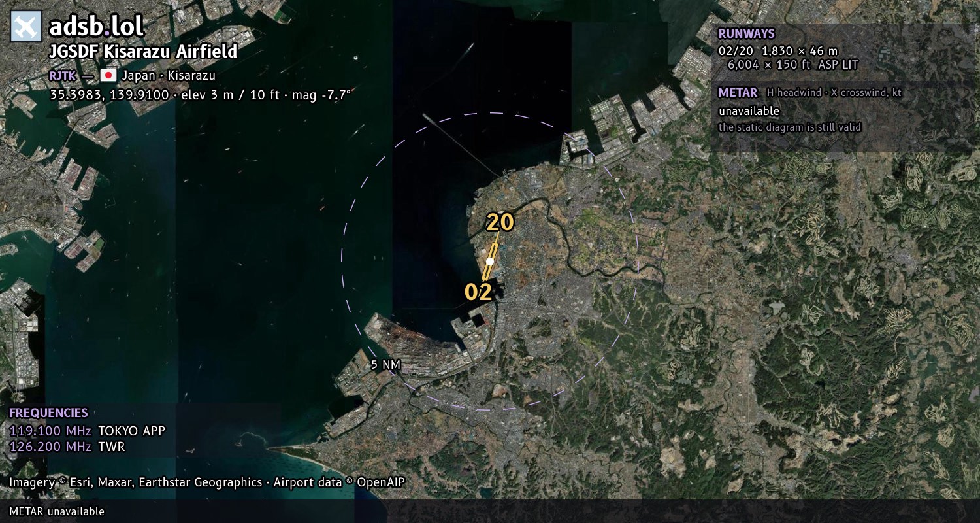Click the runway 20 label
This screenshot has height=523, width=980.
click(500, 223)
